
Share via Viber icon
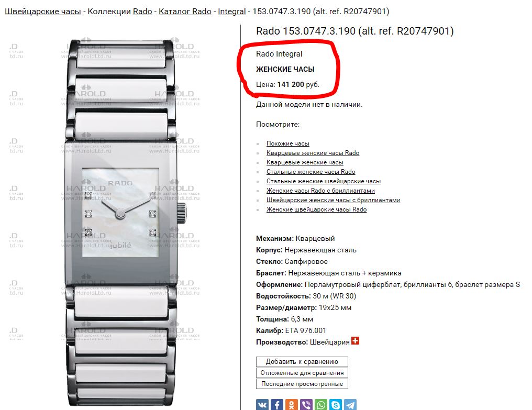point(306,405)
